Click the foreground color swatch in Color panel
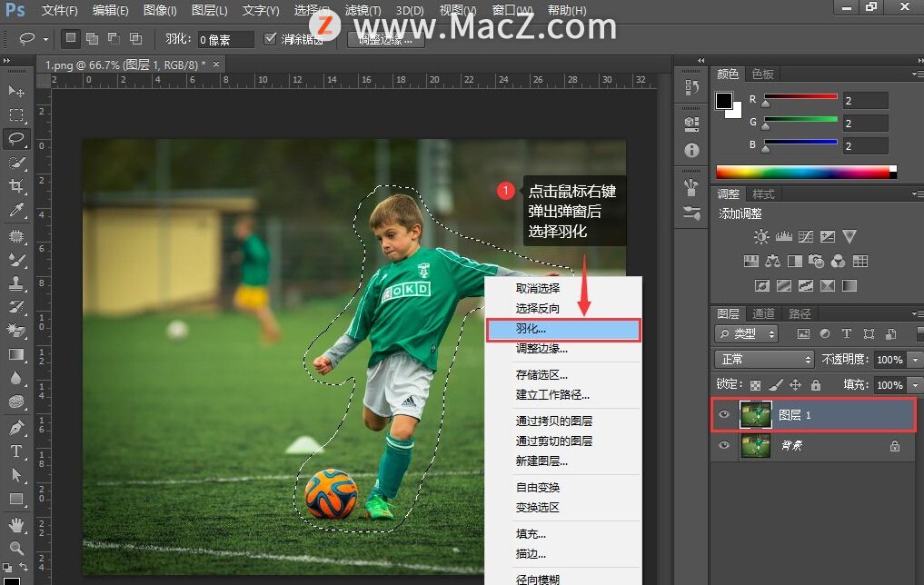Image resolution: width=924 pixels, height=585 pixels. pyautogui.click(x=723, y=101)
